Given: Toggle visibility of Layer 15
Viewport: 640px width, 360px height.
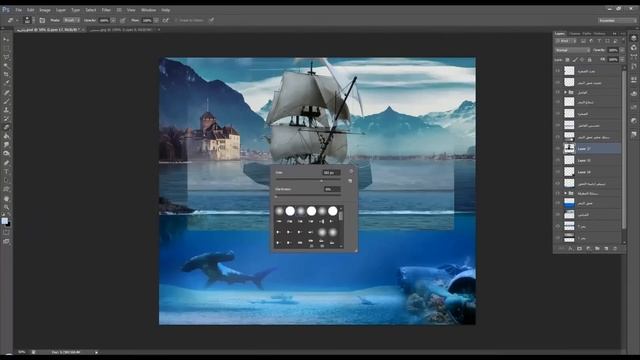Looking at the screenshot, I should click(558, 160).
